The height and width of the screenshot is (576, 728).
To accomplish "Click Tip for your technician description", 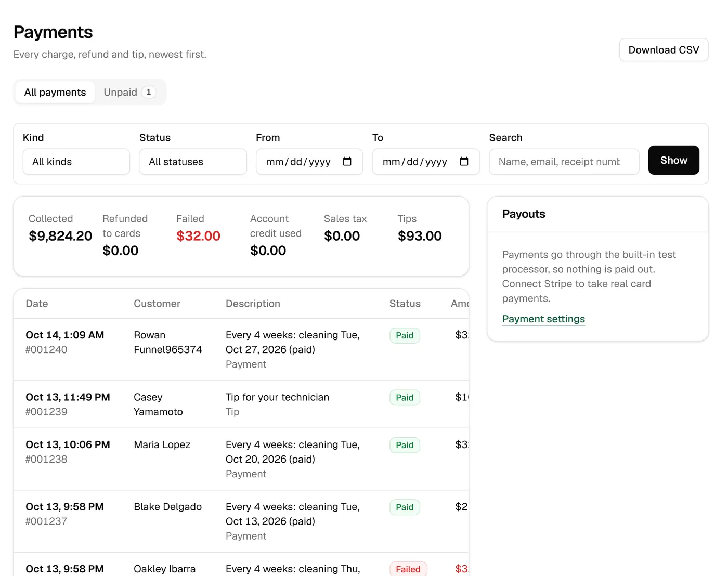I will [277, 397].
